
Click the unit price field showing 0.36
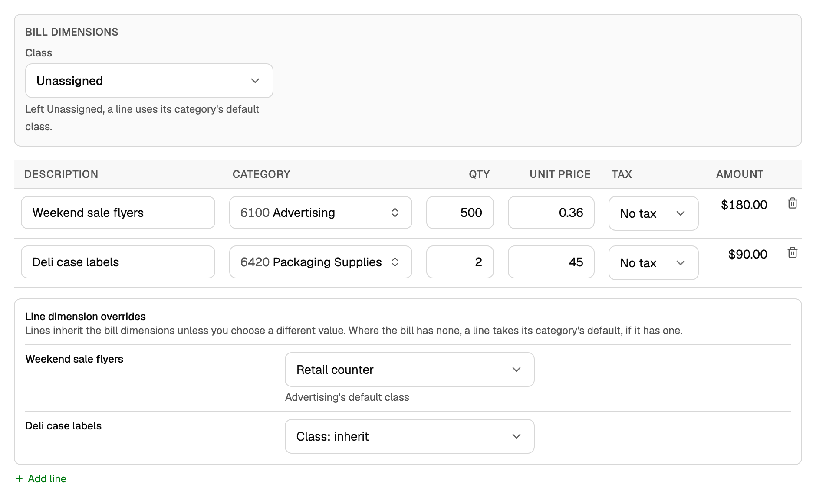click(x=551, y=213)
